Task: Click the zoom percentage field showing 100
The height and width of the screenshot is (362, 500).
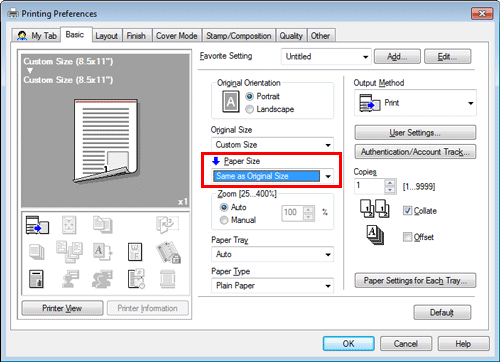Action: tap(293, 213)
